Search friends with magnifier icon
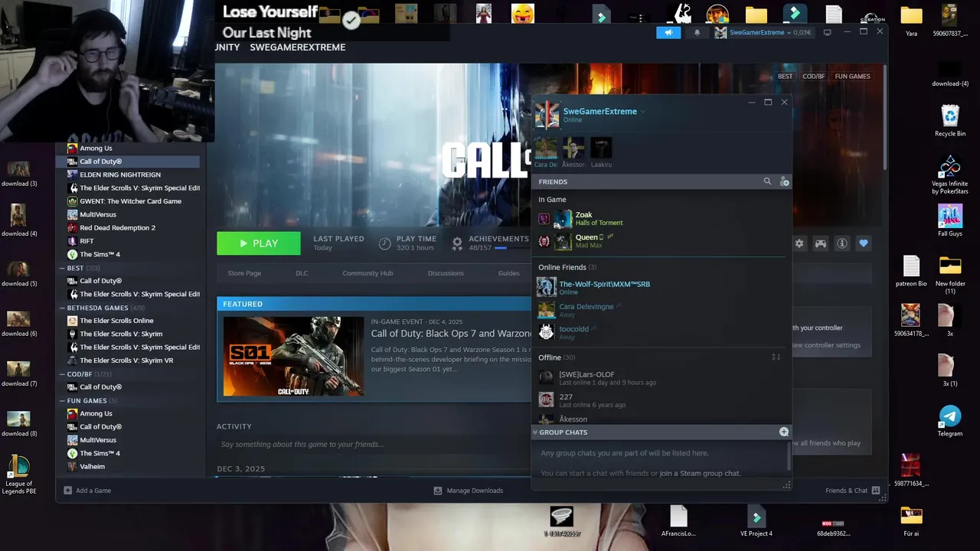This screenshot has height=551, width=980. click(x=767, y=181)
